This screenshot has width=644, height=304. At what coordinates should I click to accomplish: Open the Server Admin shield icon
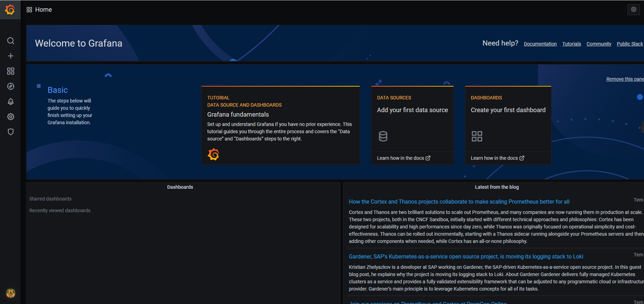click(11, 132)
